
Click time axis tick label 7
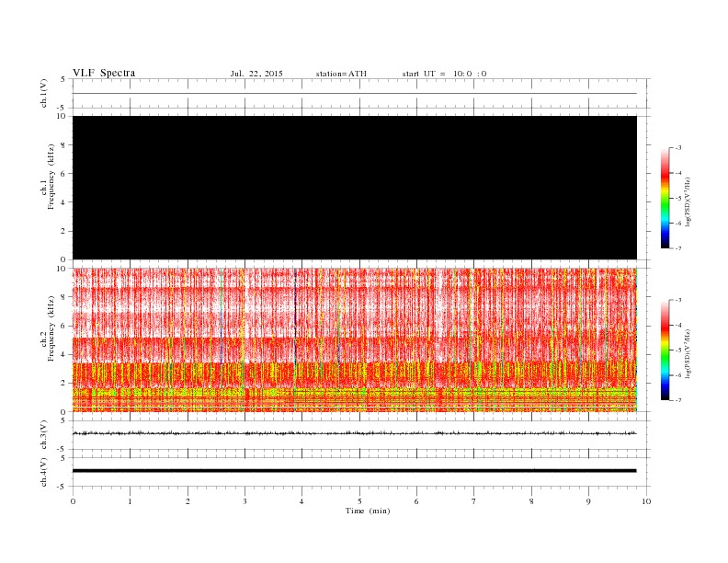click(x=474, y=501)
